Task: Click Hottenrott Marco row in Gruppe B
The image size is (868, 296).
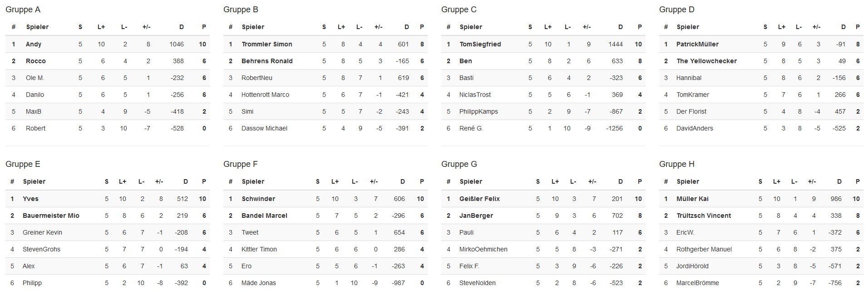Action: (325, 95)
